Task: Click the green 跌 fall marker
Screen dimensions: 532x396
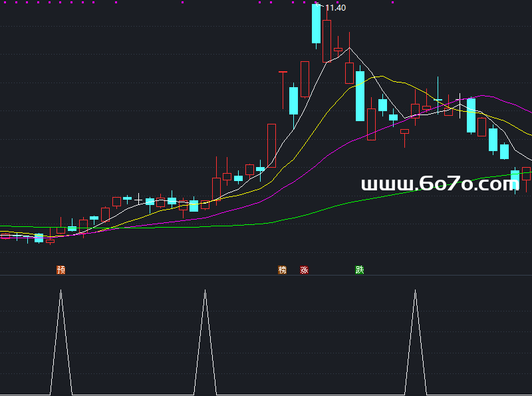Action: [360, 270]
